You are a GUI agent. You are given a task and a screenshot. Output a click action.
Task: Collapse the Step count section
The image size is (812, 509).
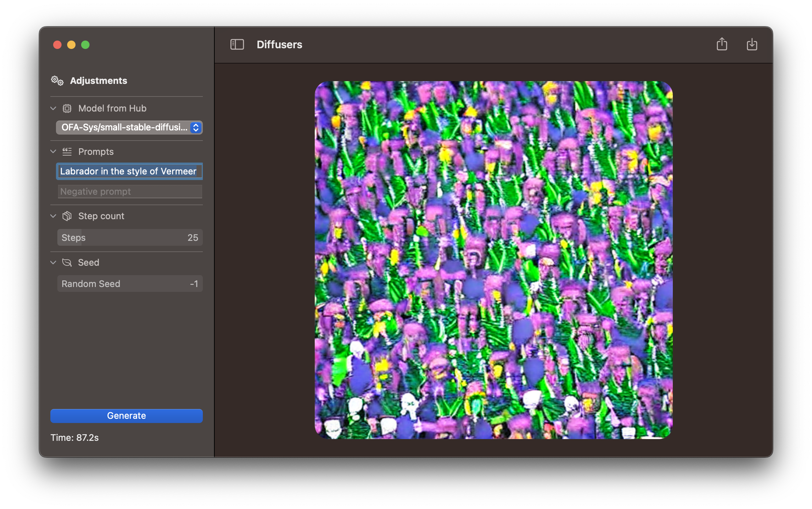click(x=53, y=216)
